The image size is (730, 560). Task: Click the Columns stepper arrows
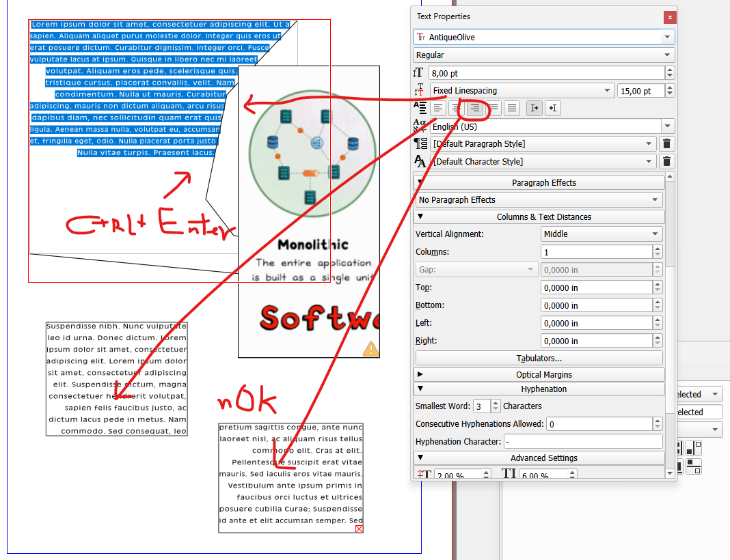coord(658,252)
